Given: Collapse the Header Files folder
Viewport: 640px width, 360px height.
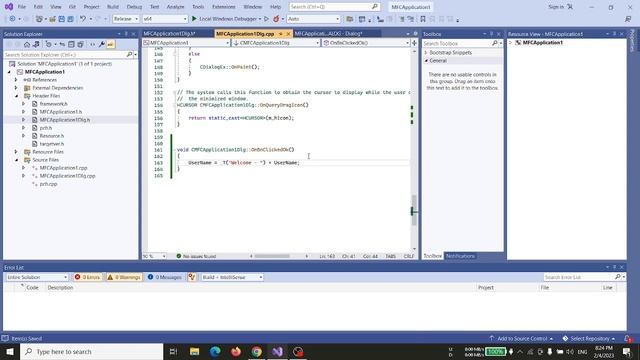Looking at the screenshot, I should point(16,96).
